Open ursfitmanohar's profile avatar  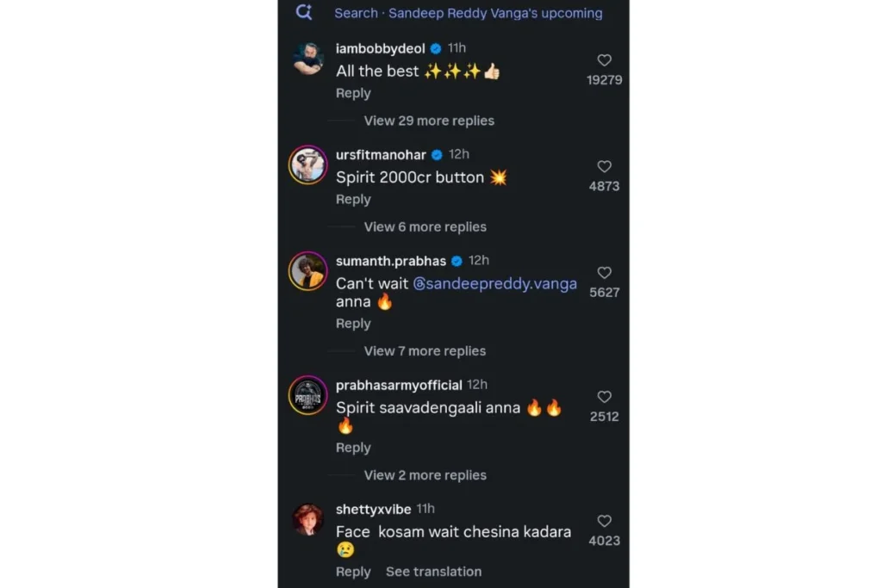pos(307,164)
